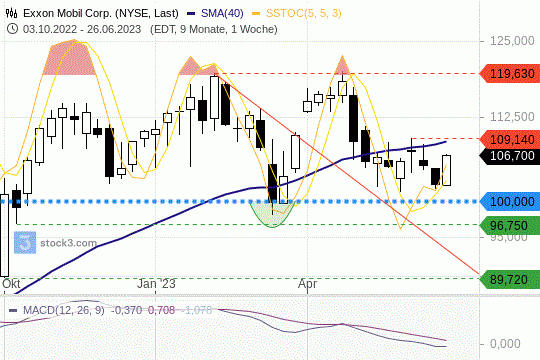Click the 0,000 MACD axis value

coord(505,344)
